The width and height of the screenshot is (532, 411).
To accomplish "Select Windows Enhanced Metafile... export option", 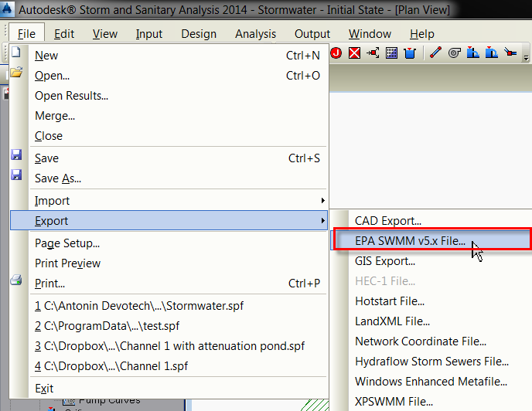I will pyautogui.click(x=431, y=382).
